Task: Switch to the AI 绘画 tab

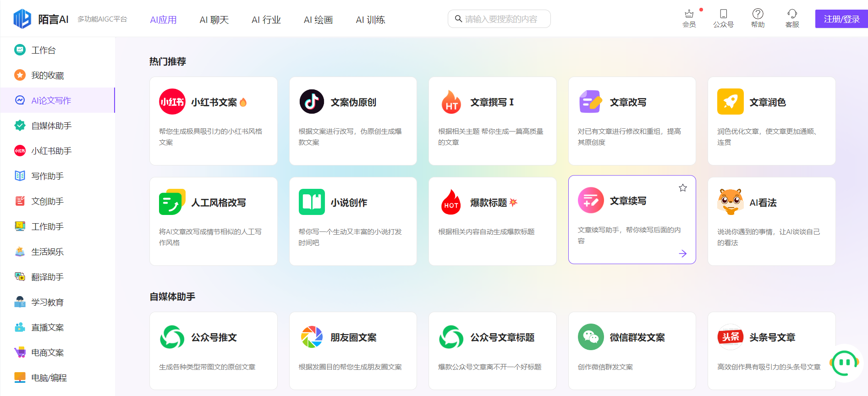Action: click(319, 20)
